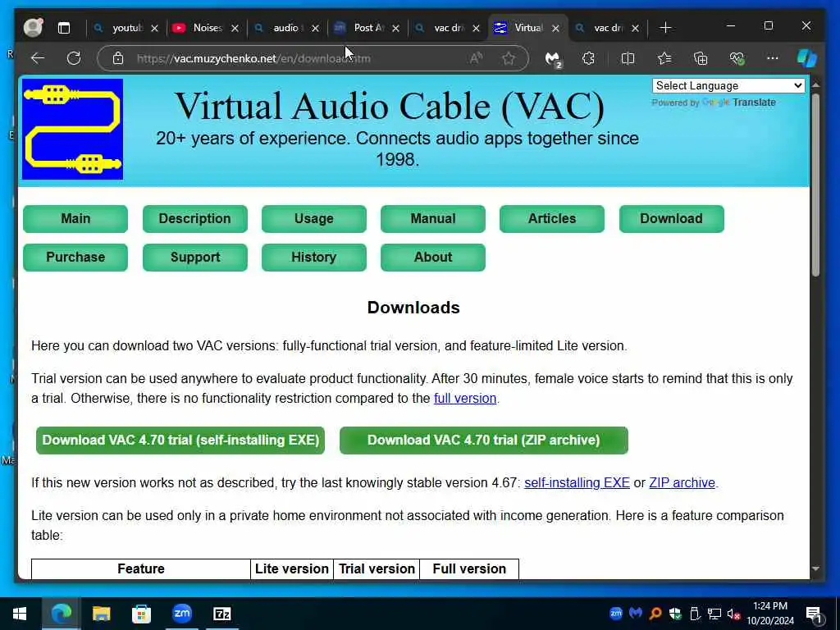The width and height of the screenshot is (840, 630).
Task: Open the profile avatar icon
Action: (33, 27)
